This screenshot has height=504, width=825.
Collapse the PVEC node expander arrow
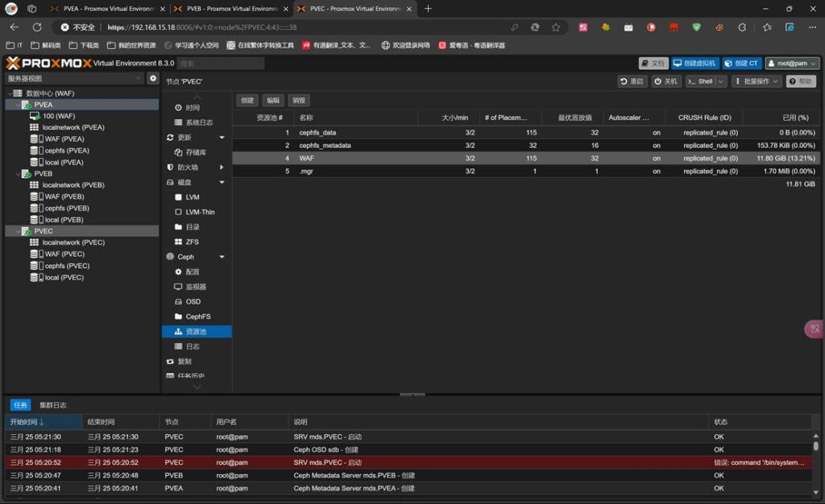pyautogui.click(x=18, y=231)
